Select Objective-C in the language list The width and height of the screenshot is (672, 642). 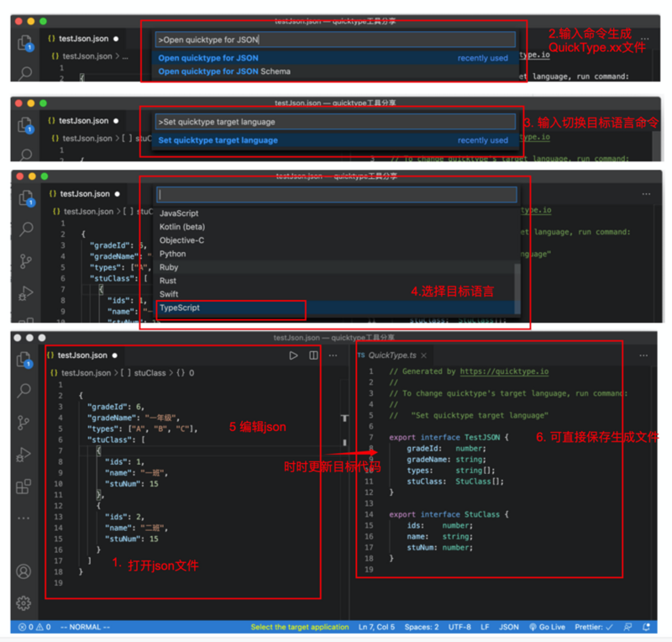click(x=336, y=240)
